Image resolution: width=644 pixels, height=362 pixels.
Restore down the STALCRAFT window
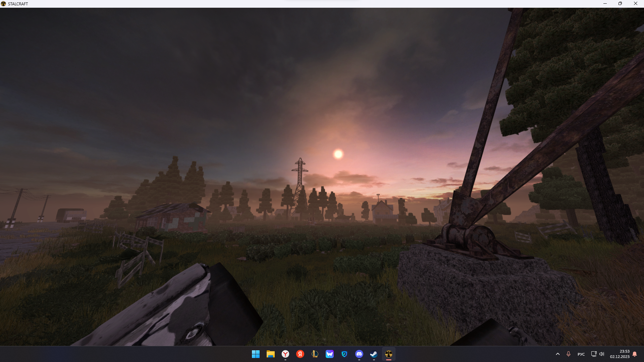tap(620, 4)
